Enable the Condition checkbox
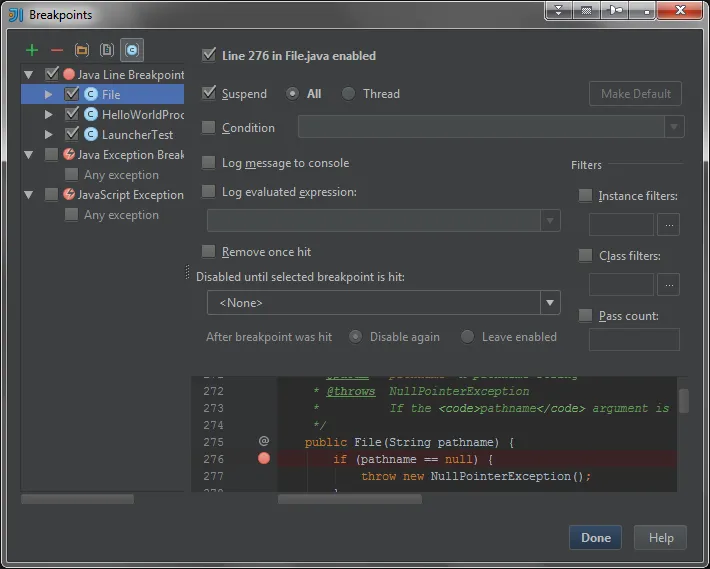 tap(208, 128)
